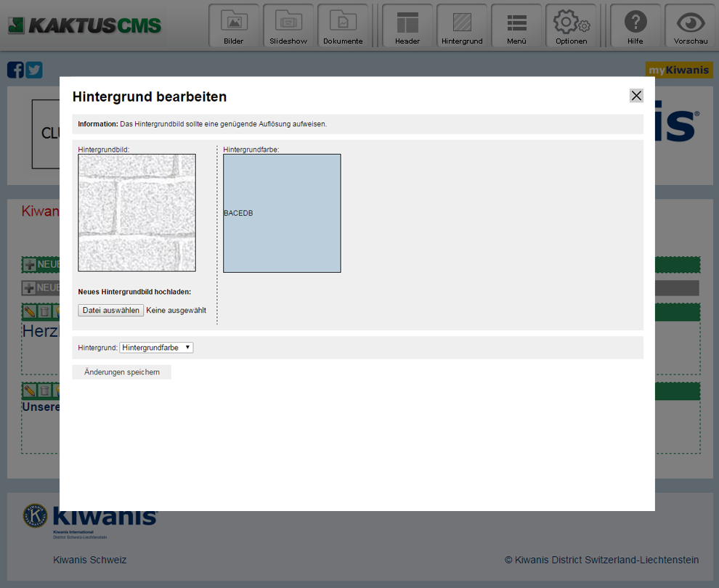
Task: Click Datei auswählen to upload image
Action: (x=111, y=311)
